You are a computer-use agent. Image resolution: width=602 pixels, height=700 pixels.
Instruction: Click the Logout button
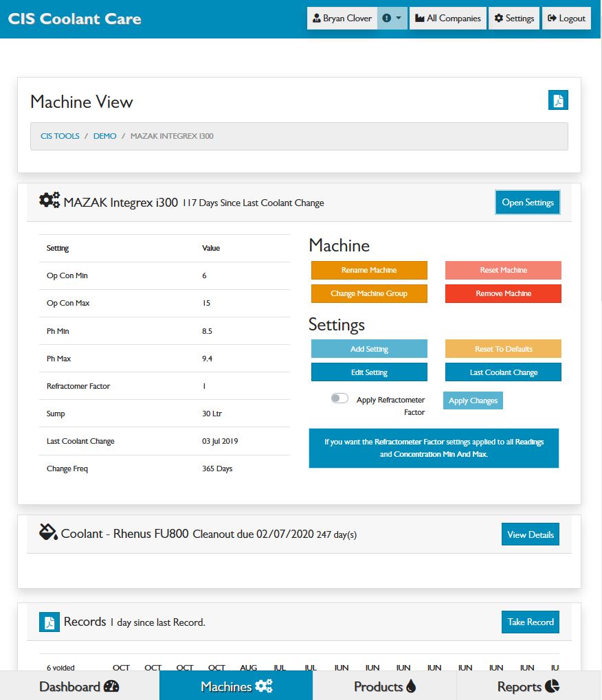coord(566,19)
